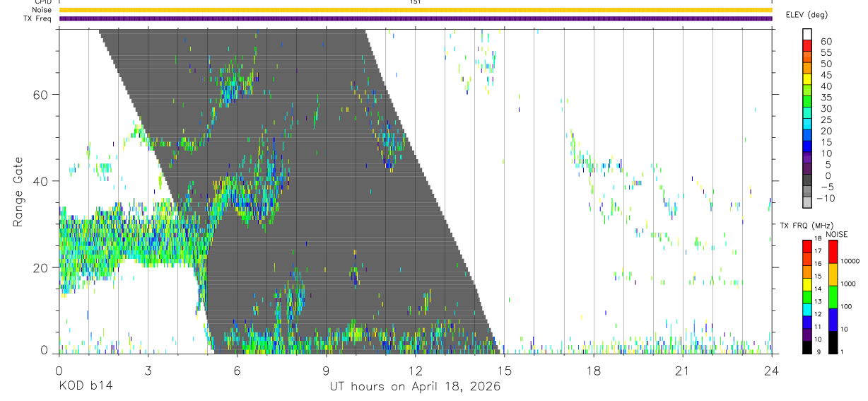Select the red top segment of NOISE color bar
Screen dimensions: 868x401
pyautogui.click(x=833, y=251)
